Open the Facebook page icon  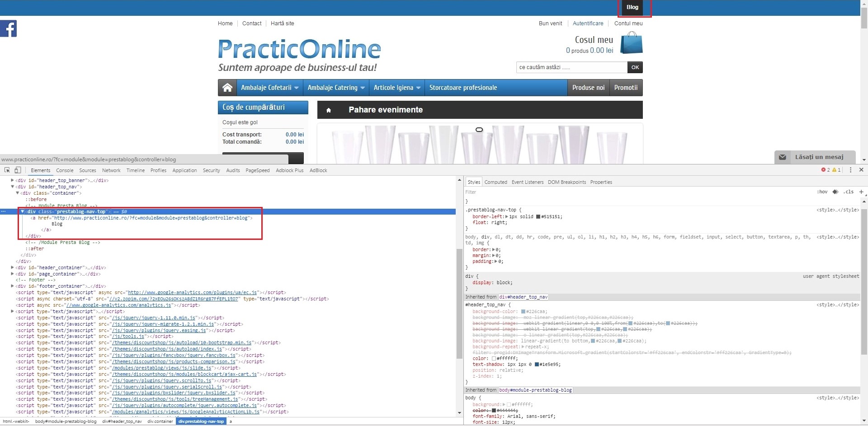pos(8,28)
